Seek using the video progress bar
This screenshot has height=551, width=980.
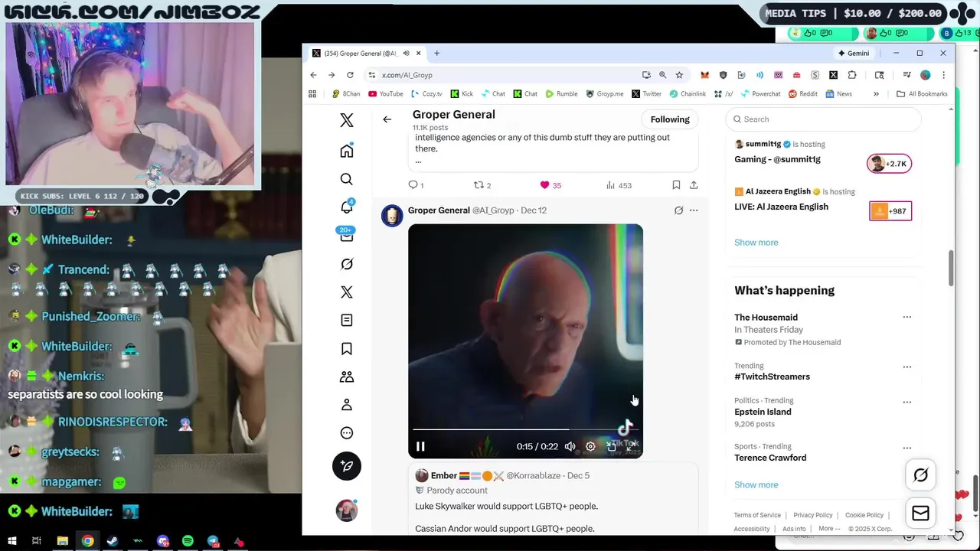coord(525,429)
